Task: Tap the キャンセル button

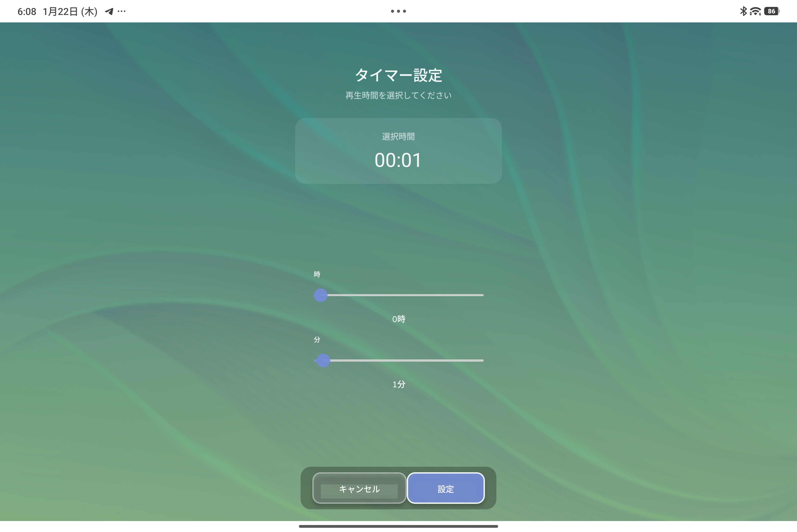Action: pyautogui.click(x=359, y=488)
